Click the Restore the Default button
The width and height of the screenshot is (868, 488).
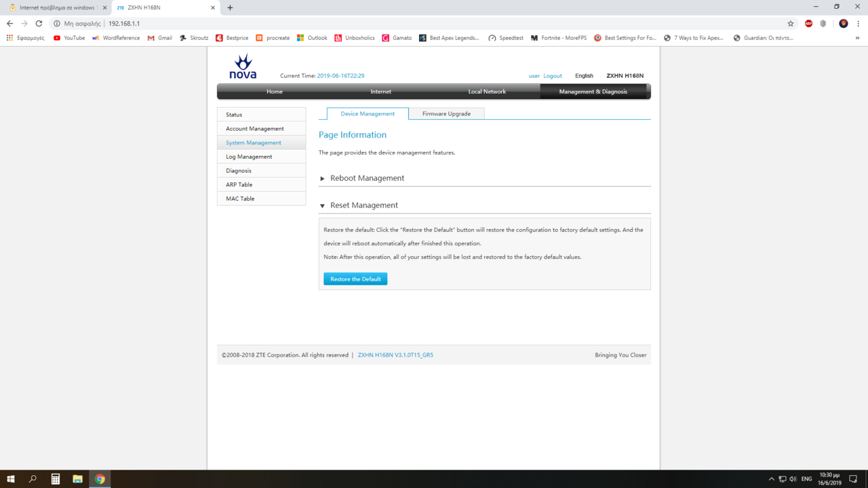355,279
